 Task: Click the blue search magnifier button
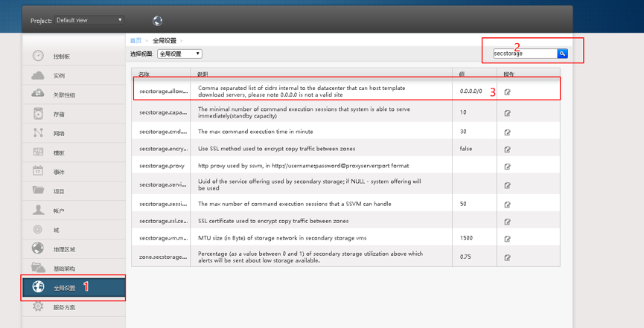pyautogui.click(x=564, y=54)
